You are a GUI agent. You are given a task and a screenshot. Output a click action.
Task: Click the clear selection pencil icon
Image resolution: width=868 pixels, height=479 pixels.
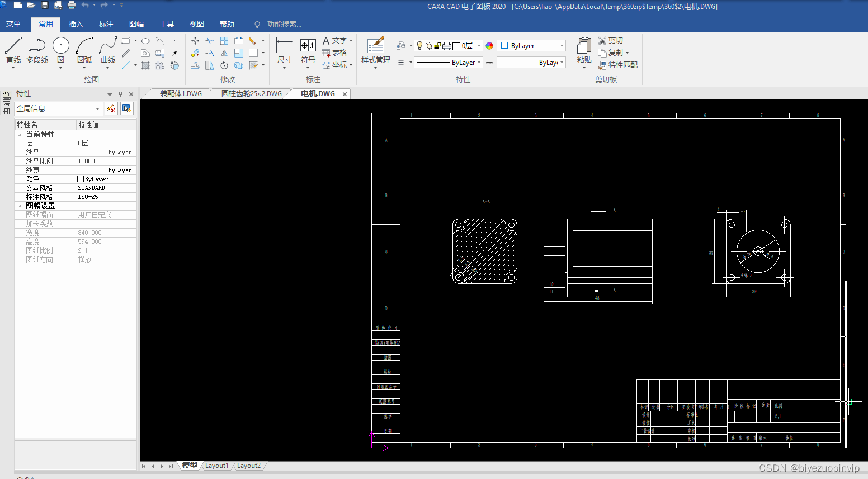[111, 108]
